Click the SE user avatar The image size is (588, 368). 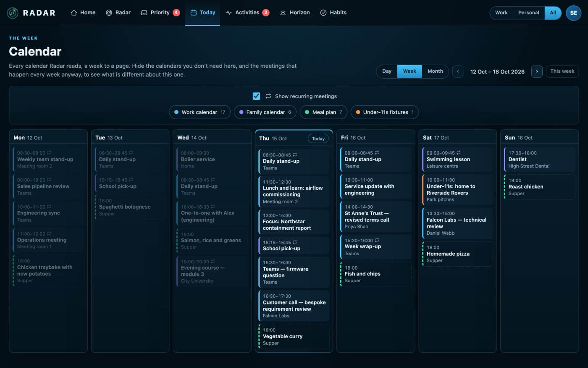pyautogui.click(x=573, y=13)
